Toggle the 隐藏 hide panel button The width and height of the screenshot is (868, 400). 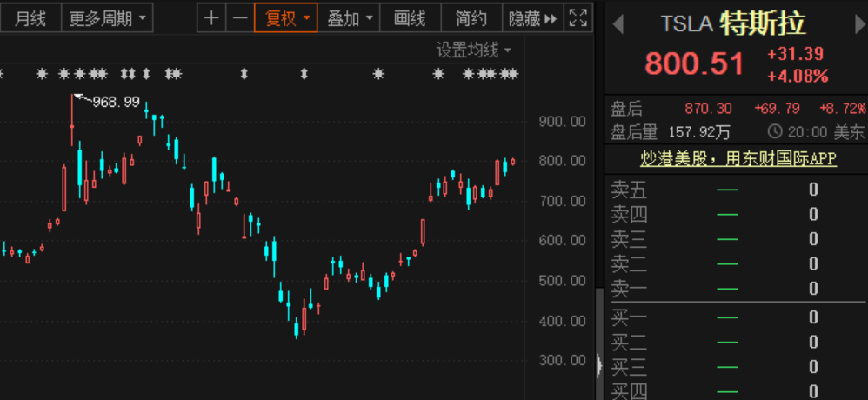(x=531, y=17)
